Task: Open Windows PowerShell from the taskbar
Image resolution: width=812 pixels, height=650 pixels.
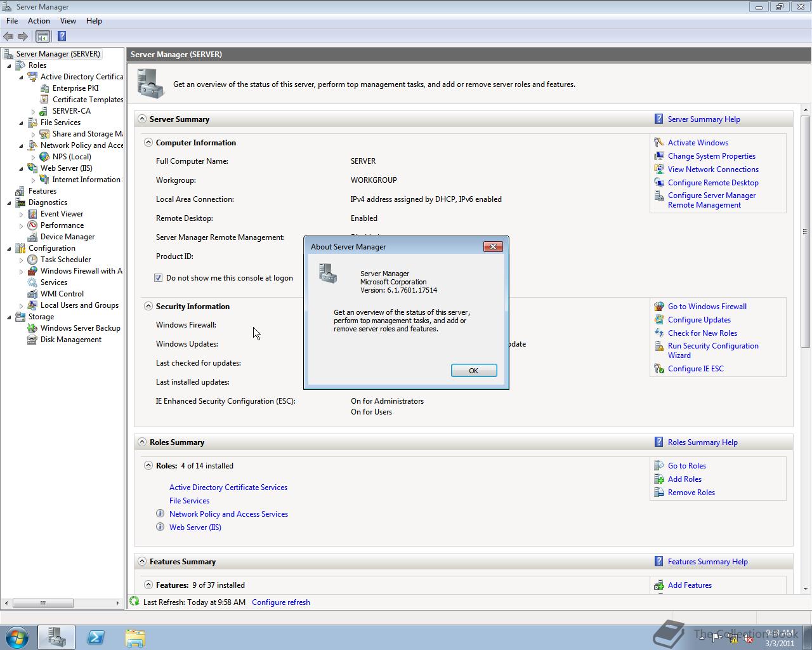Action: [96, 637]
